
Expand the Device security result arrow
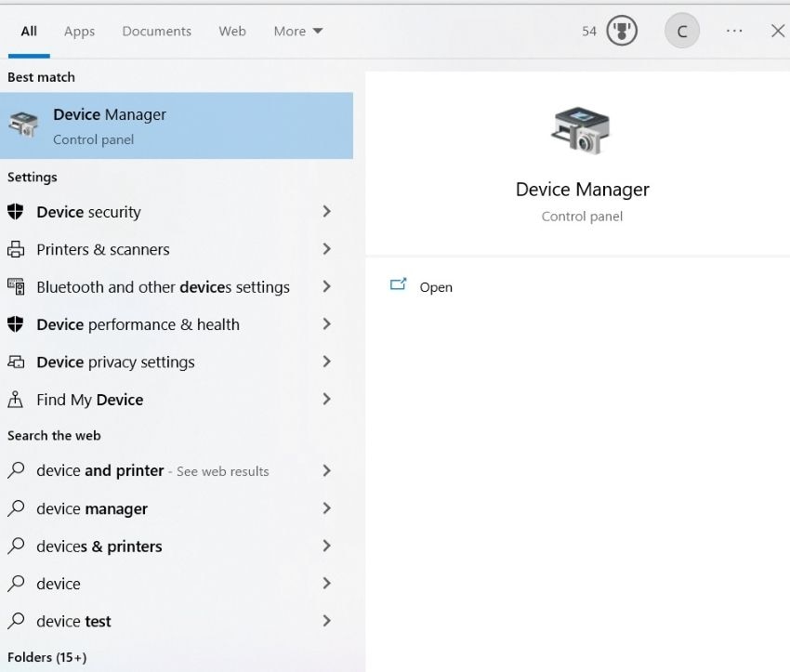[326, 212]
